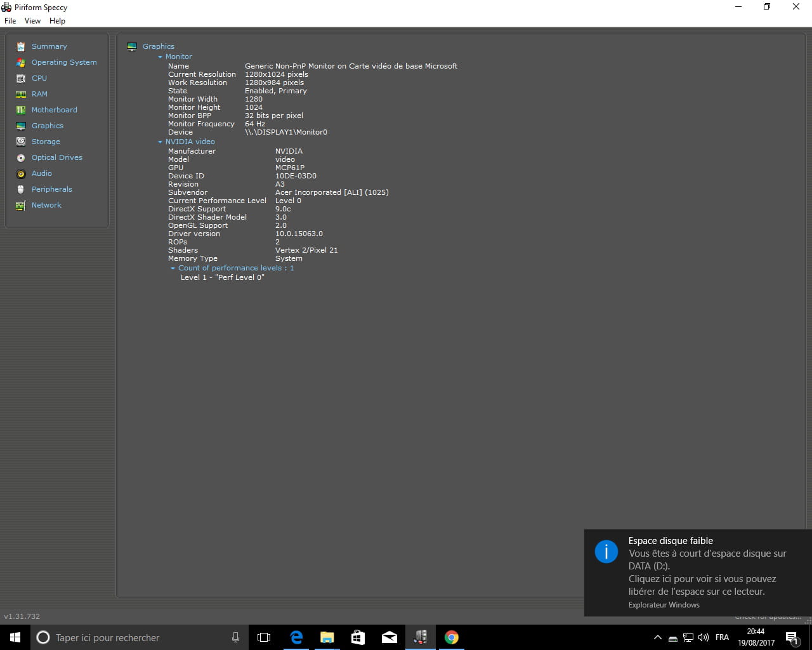Viewport: 812px width, 650px height.
Task: Click the Monitor Frequency value 64 Hz
Action: coord(255,124)
